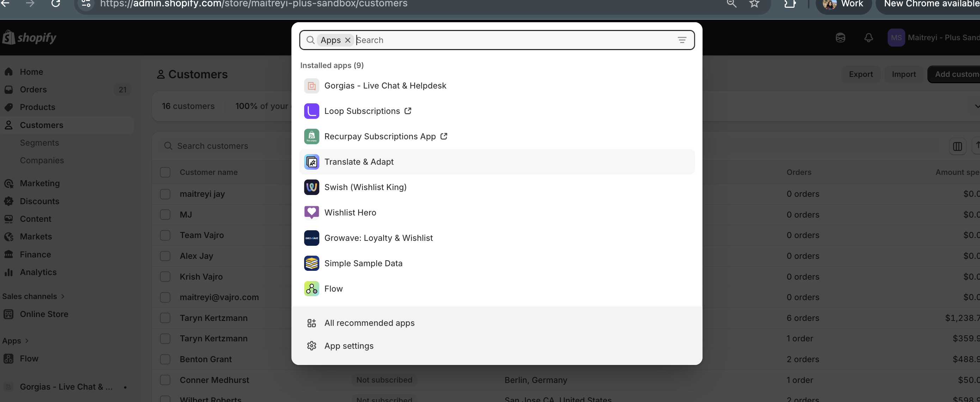Open All recommended apps link
This screenshot has height=402, width=980.
tap(369, 323)
